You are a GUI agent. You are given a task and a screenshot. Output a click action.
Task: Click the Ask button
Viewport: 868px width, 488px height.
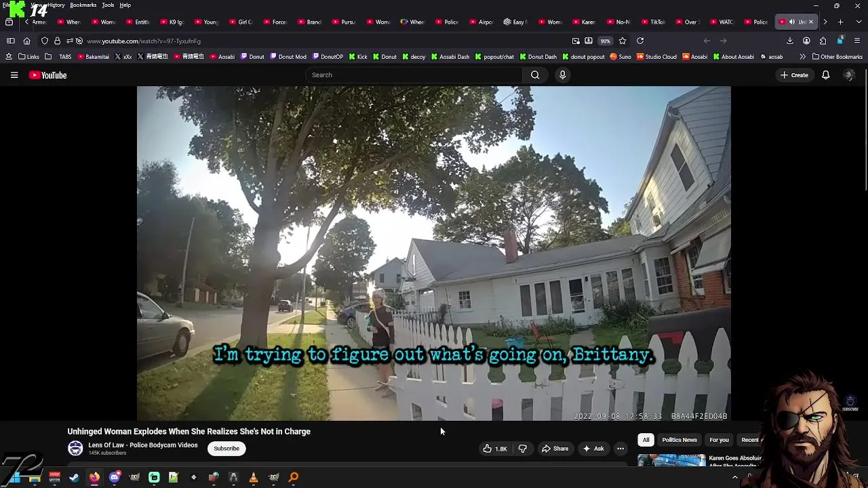pos(593,449)
